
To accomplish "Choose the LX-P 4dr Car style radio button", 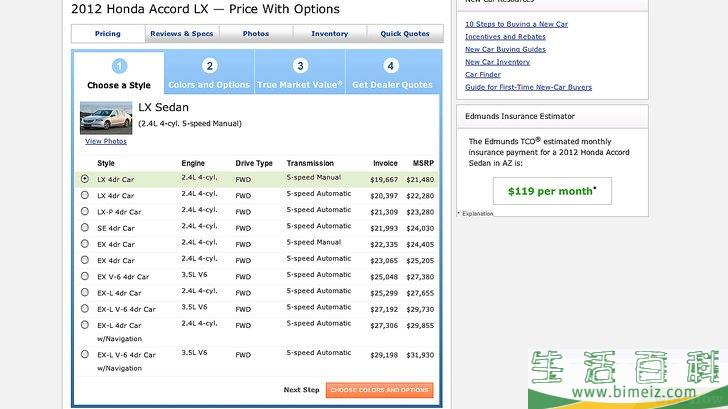I will point(84,211).
